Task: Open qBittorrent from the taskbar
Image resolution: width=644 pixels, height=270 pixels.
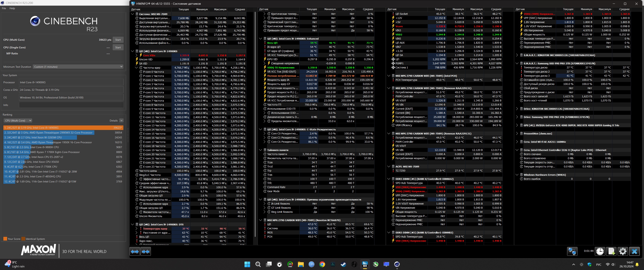Action: (311, 264)
